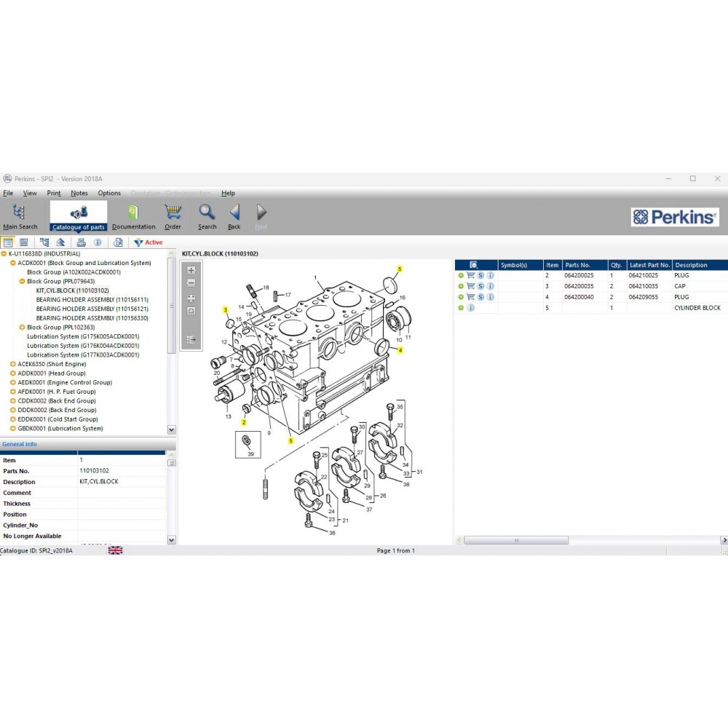The width and height of the screenshot is (728, 728).
Task: Click the S symbol icon for CAP part
Action: pyautogui.click(x=480, y=286)
